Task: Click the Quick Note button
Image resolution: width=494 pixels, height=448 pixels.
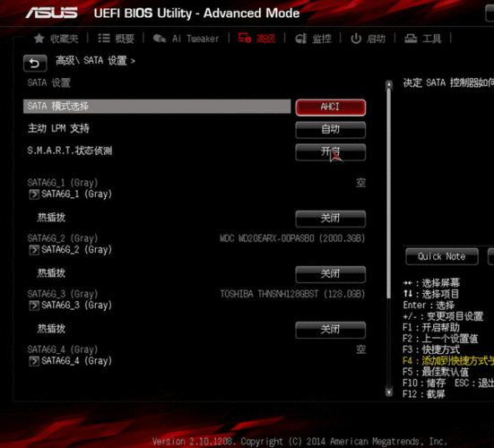Action: [x=442, y=256]
